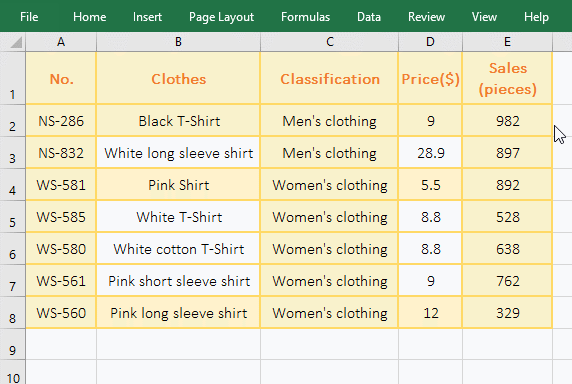The image size is (572, 384).
Task: Select 'White cotton T-Shirt' cell
Action: (x=178, y=249)
